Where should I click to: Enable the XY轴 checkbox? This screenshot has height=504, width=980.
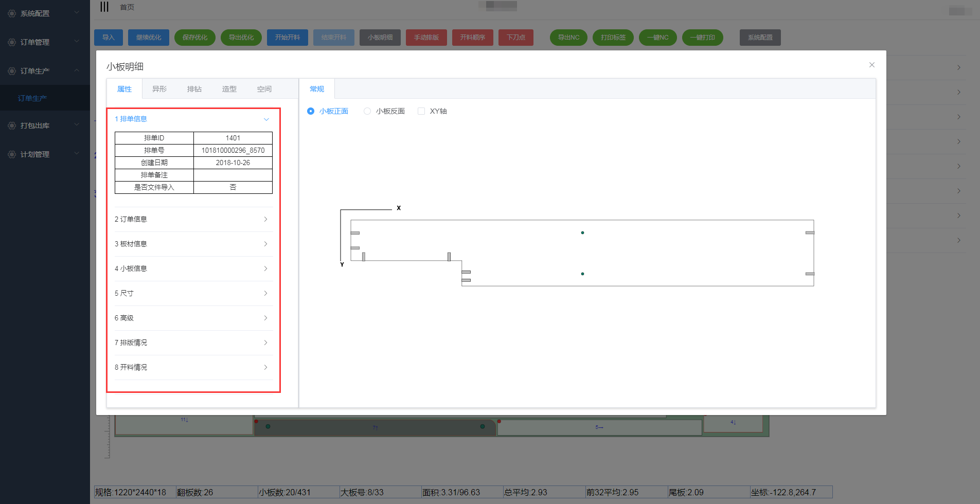tap(421, 111)
